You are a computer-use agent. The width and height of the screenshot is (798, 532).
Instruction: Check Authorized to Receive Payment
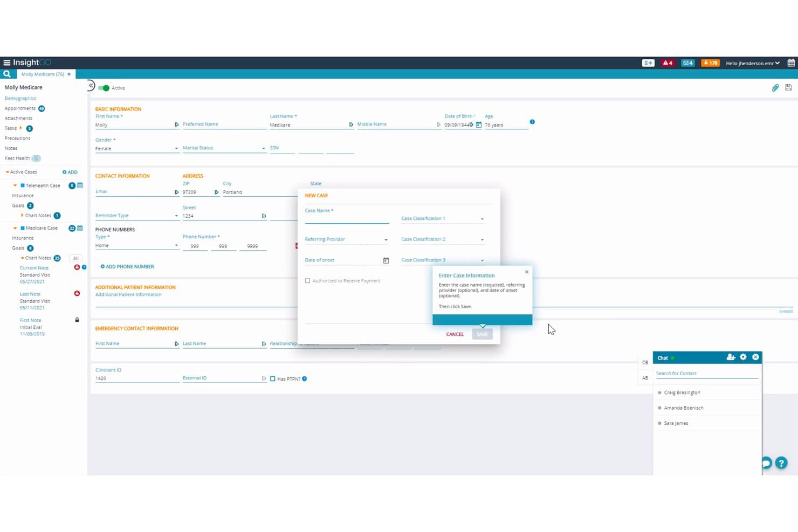coord(307,281)
